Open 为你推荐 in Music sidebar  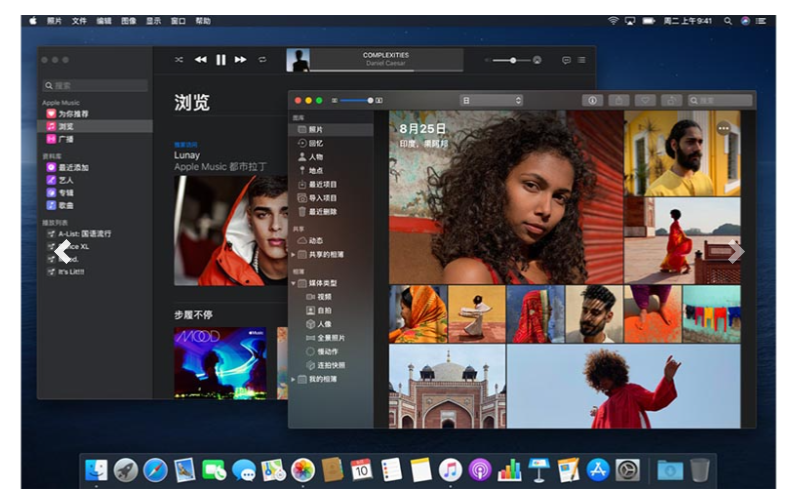pos(68,114)
